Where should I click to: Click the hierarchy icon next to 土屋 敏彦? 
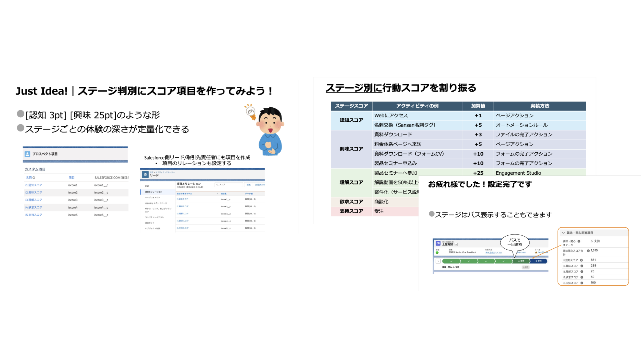tap(456, 245)
